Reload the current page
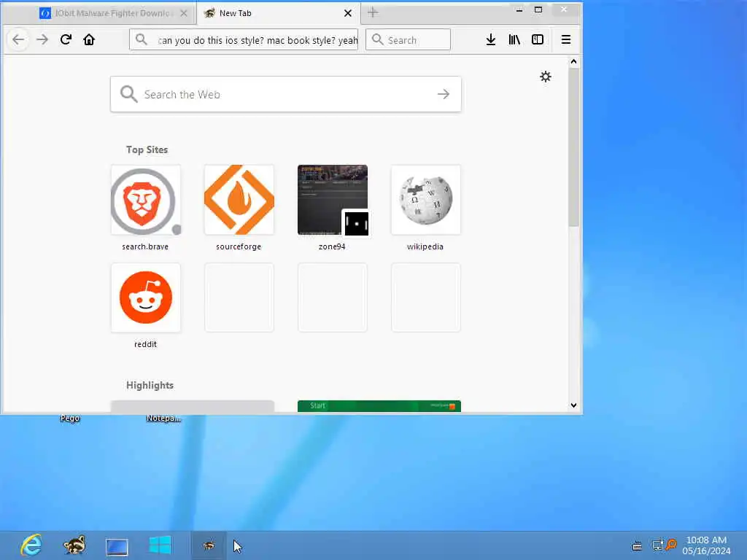The width and height of the screenshot is (747, 560). [x=66, y=39]
